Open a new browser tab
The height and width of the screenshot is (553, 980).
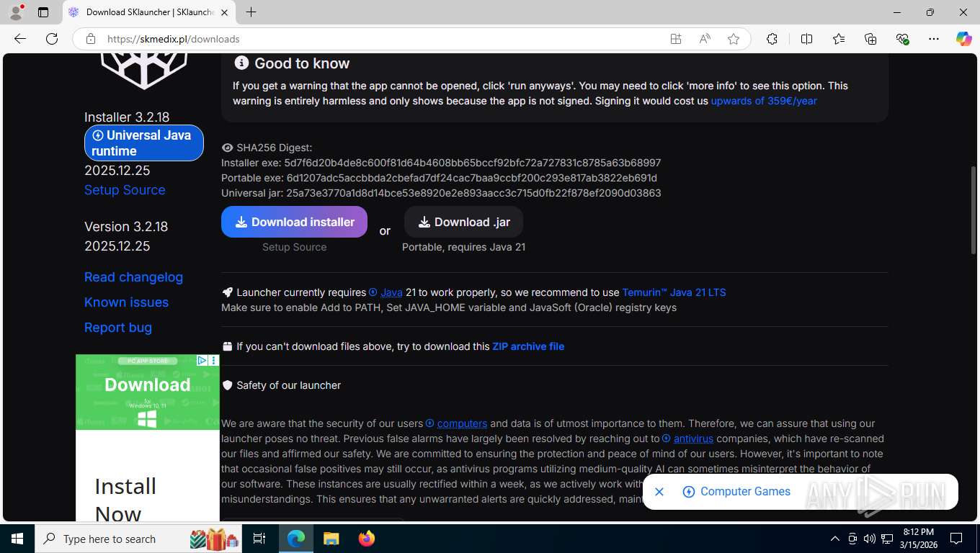[251, 12]
